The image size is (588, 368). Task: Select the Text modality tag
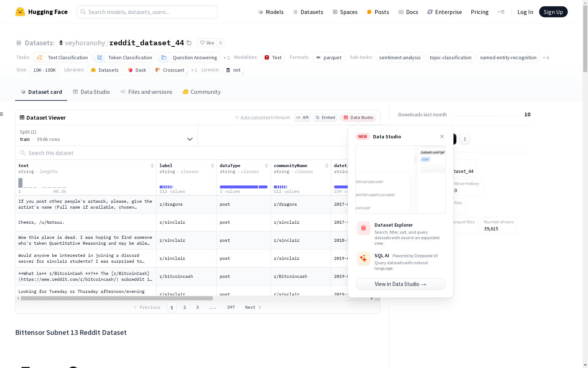(x=273, y=57)
